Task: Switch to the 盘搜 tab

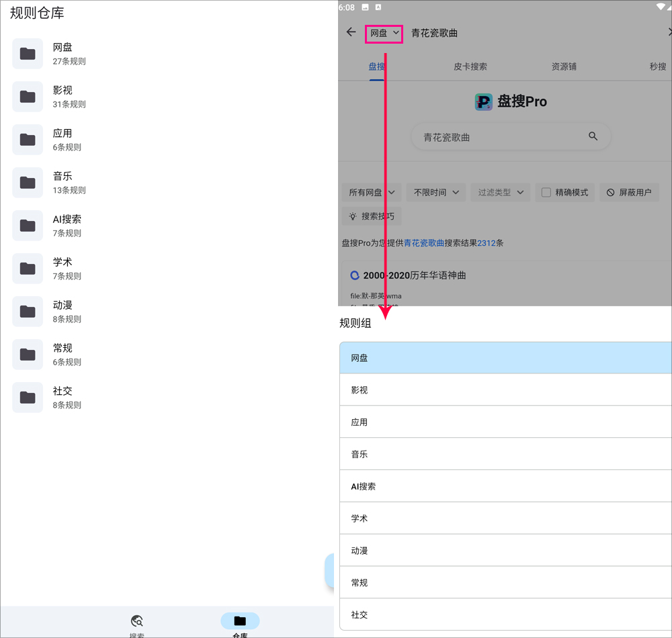Action: (x=377, y=66)
